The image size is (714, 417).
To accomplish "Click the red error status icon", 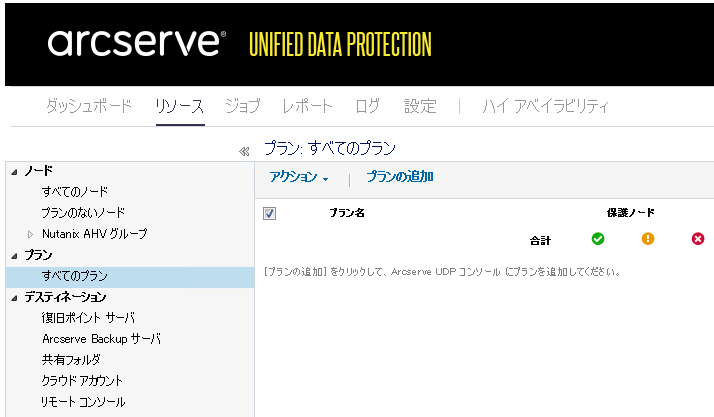I will [698, 239].
